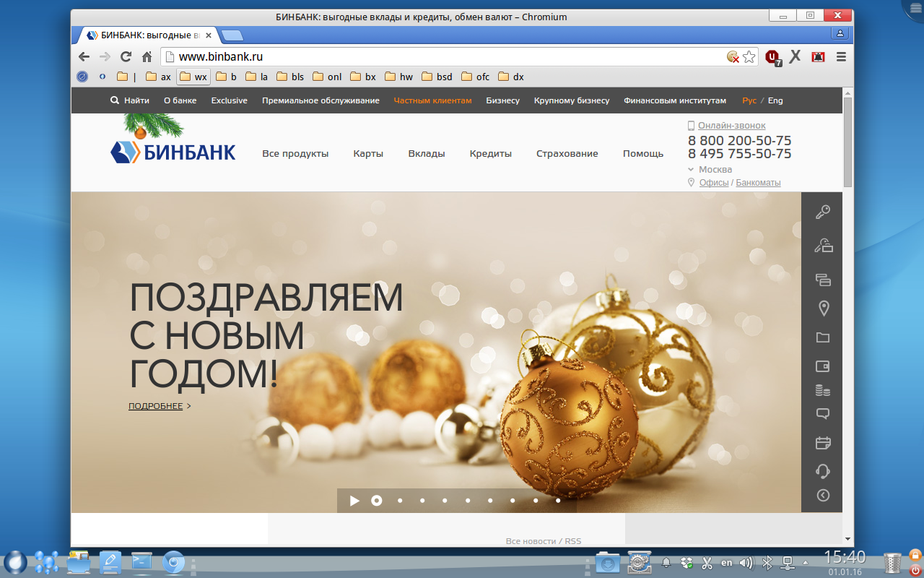
Task: Click the БИНБАНК logo
Action: [173, 152]
